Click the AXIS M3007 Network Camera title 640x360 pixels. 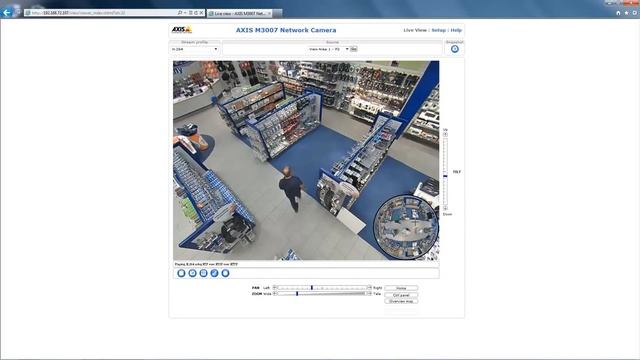coord(286,30)
